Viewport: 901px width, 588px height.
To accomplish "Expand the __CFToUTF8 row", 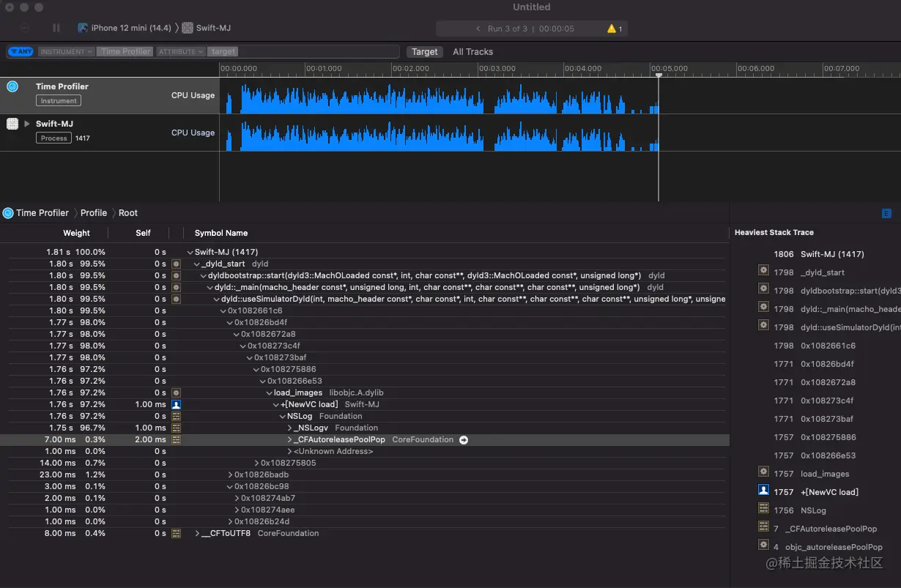I will 197,533.
